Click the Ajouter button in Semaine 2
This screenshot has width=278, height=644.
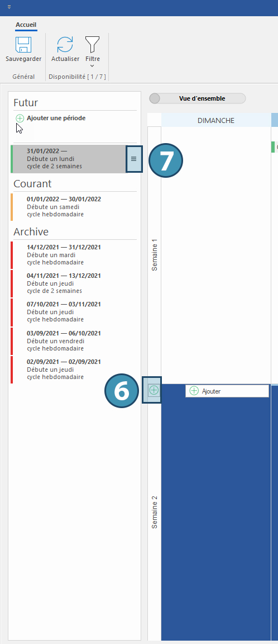click(x=227, y=391)
